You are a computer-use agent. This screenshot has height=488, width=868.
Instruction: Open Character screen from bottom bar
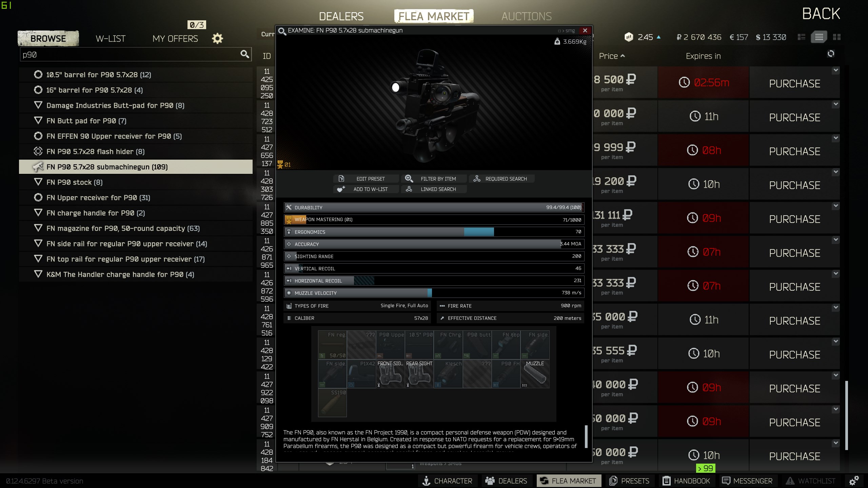[x=447, y=481]
